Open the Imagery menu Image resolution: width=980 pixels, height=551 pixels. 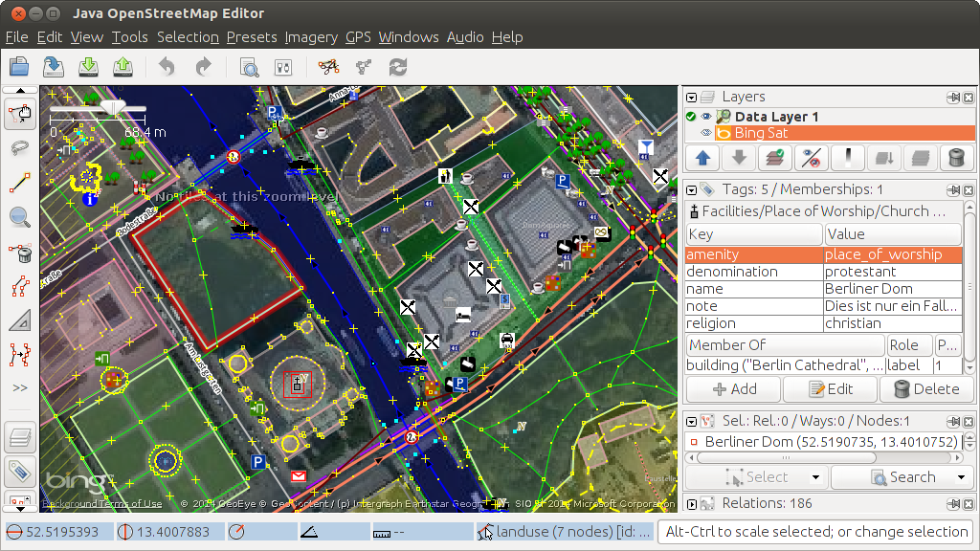click(311, 37)
